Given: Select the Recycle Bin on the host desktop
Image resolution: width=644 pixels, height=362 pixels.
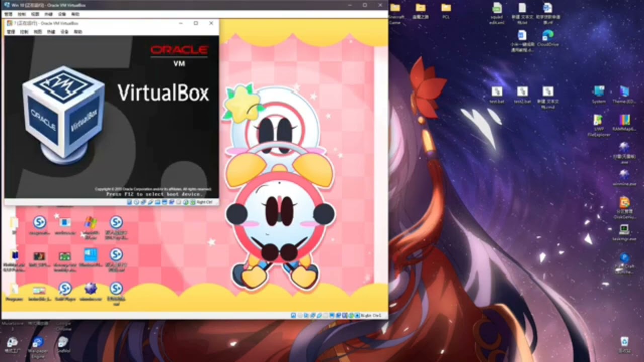Looking at the screenshot, I should click(x=624, y=344).
